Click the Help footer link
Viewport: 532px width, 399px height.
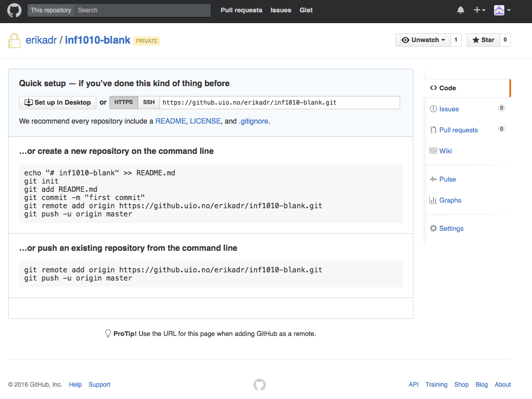(x=75, y=385)
